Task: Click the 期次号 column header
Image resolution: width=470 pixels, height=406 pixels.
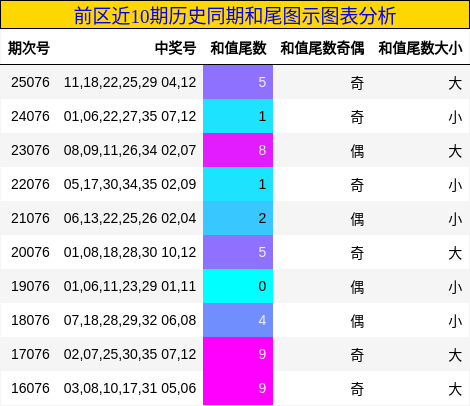Action: tap(29, 48)
